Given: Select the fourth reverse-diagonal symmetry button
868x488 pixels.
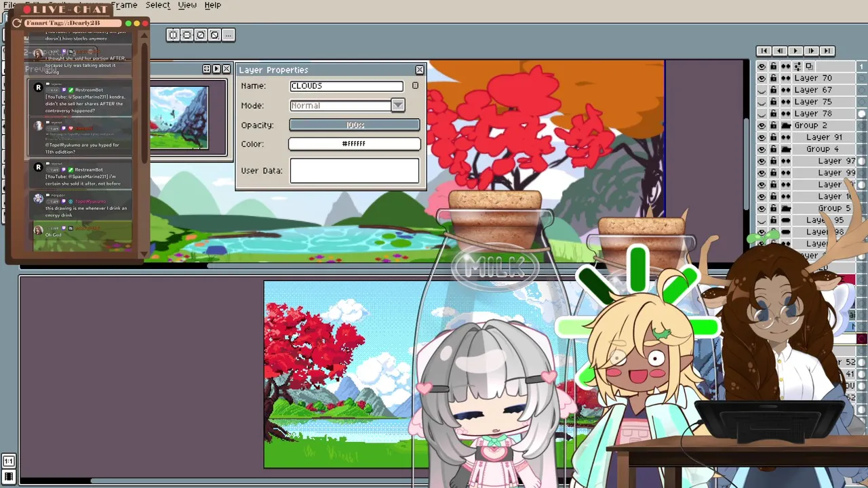Looking at the screenshot, I should pos(214,35).
